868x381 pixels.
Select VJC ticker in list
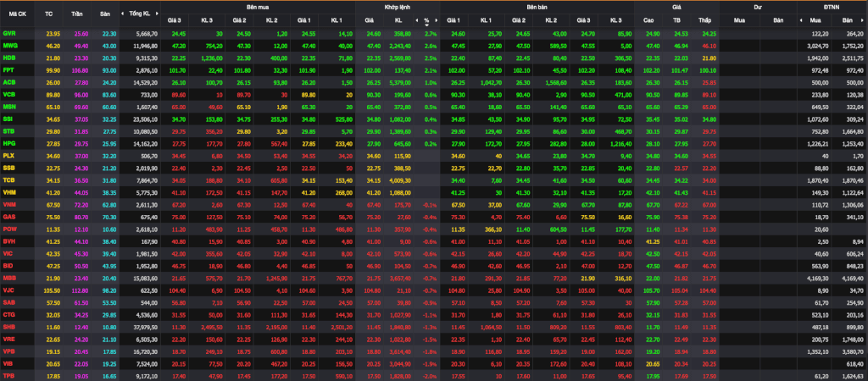coord(8,290)
